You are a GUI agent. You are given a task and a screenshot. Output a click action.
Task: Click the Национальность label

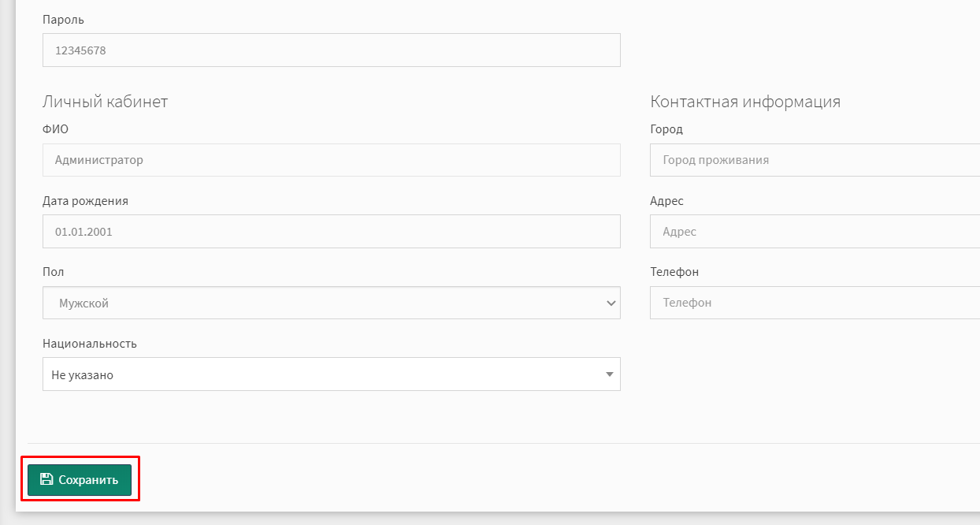(90, 344)
